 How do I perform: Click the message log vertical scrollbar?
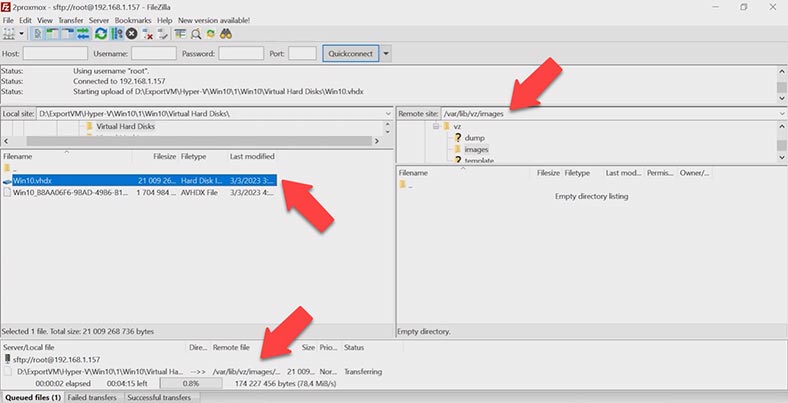[x=782, y=85]
